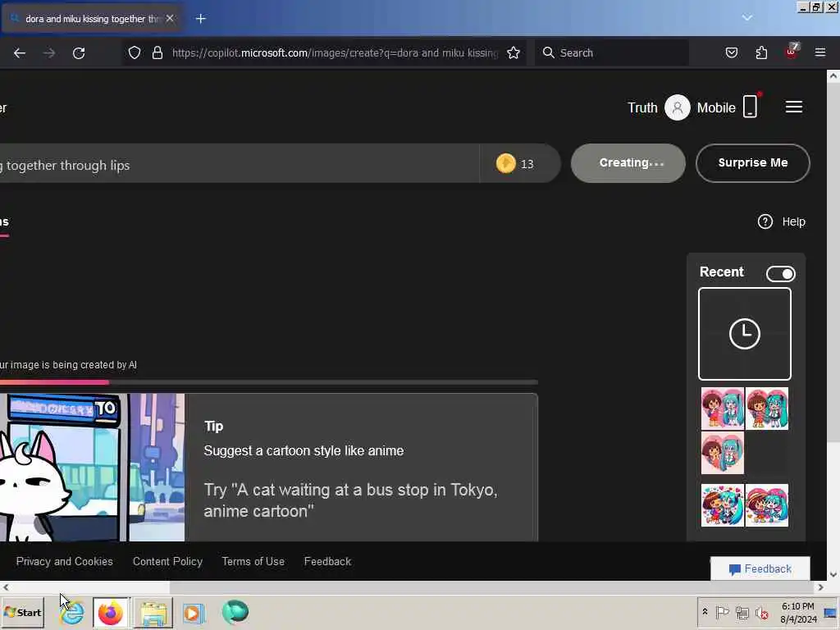Click the Help text label
Screen dimensions: 840x630
[793, 221]
